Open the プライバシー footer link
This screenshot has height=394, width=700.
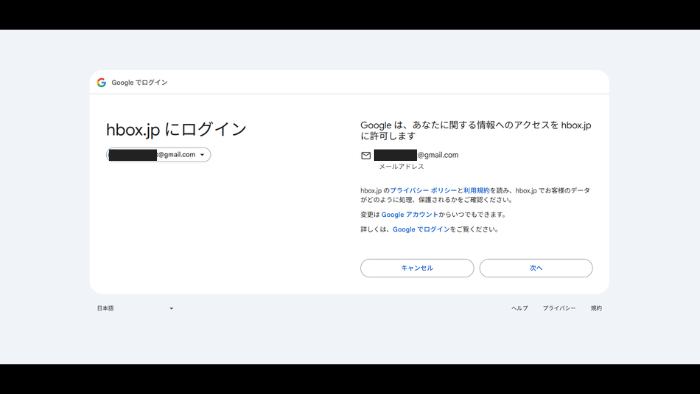[559, 308]
